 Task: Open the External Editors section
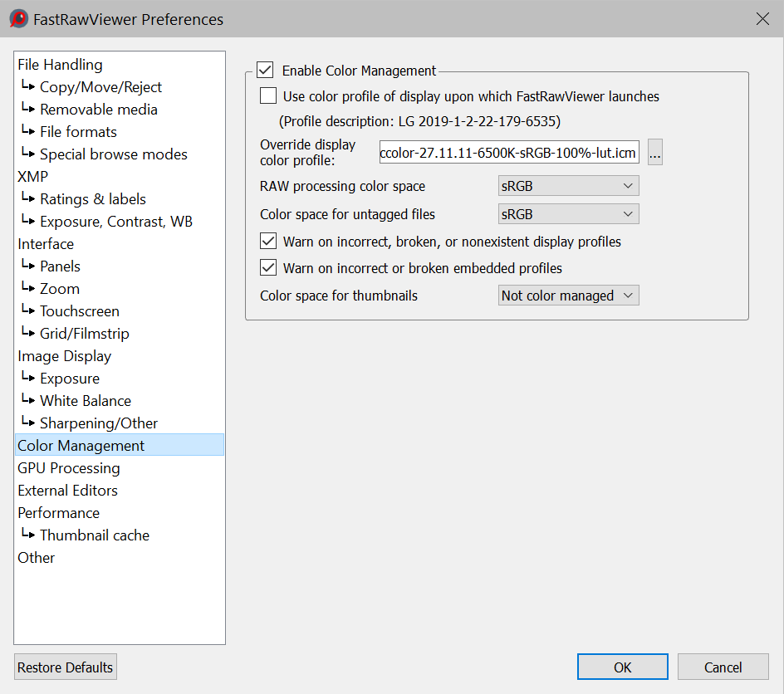67,491
